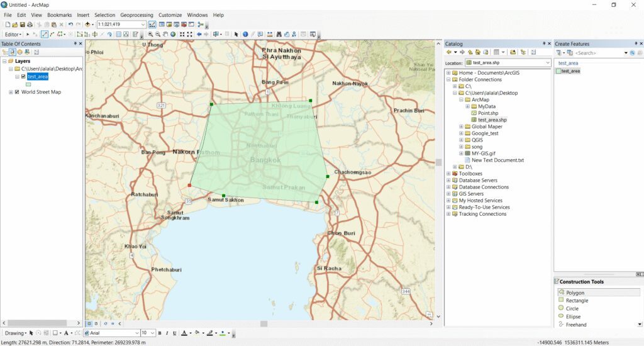Click Connect To Folder icon in Catalog
The height and width of the screenshot is (346, 644).
point(513,52)
